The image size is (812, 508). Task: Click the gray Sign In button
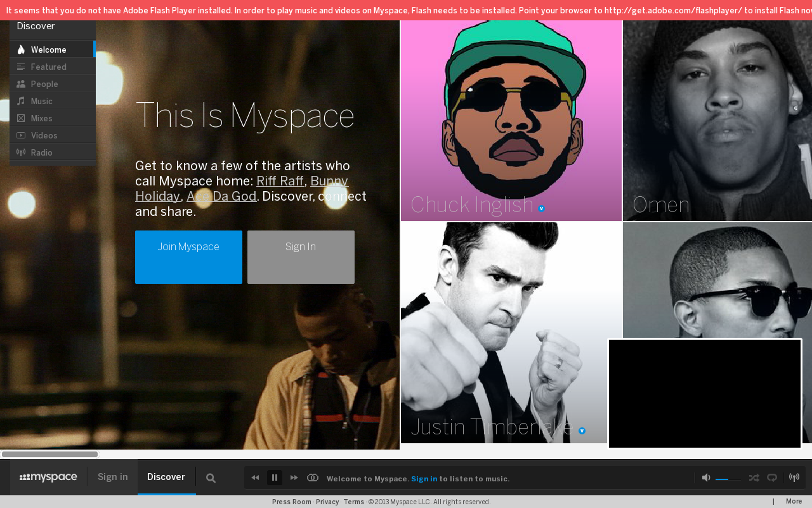pos(301,257)
